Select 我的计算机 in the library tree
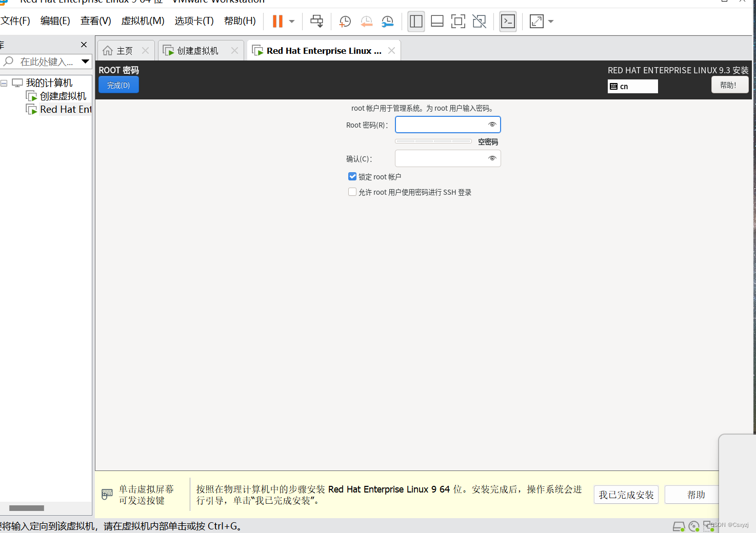756x533 pixels. (49, 83)
